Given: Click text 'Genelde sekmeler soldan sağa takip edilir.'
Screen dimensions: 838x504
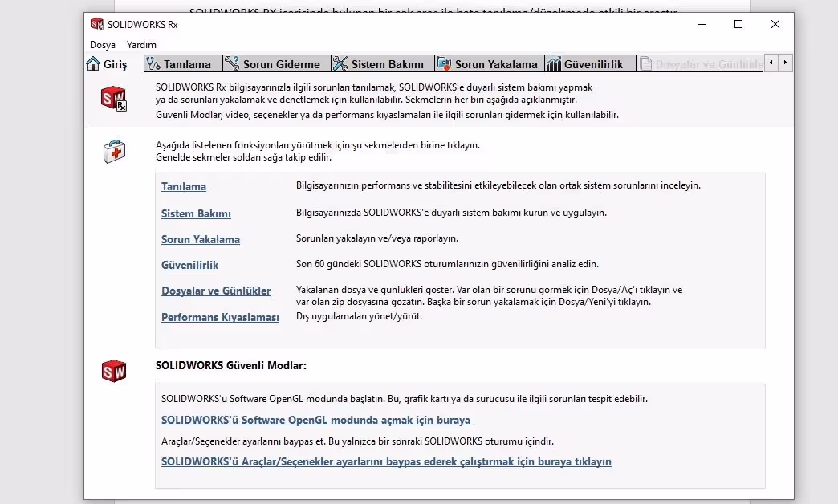Looking at the screenshot, I should pyautogui.click(x=244, y=157).
